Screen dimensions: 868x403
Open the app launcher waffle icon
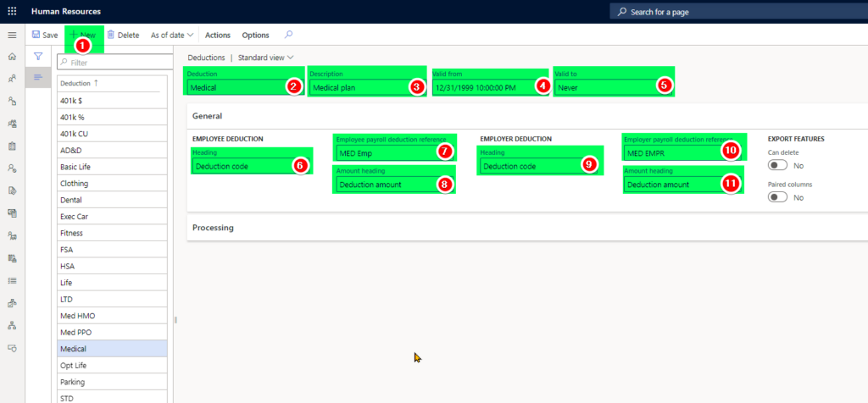(12, 11)
